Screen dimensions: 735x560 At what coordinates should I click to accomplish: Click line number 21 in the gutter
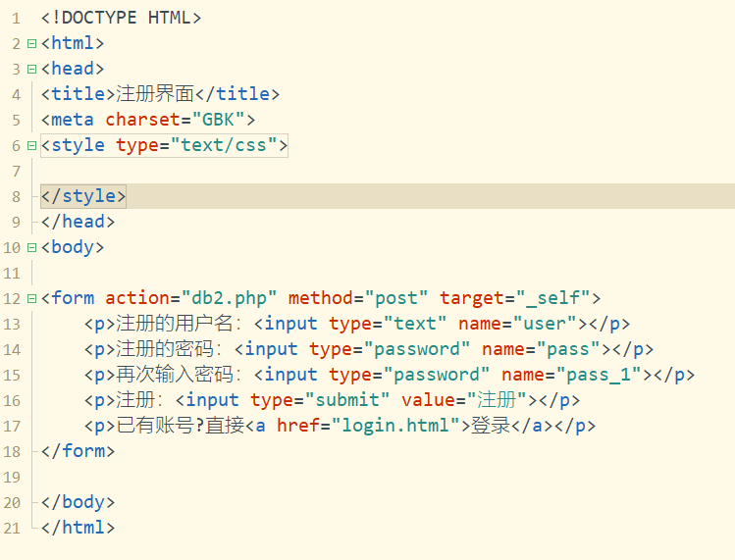click(x=12, y=528)
